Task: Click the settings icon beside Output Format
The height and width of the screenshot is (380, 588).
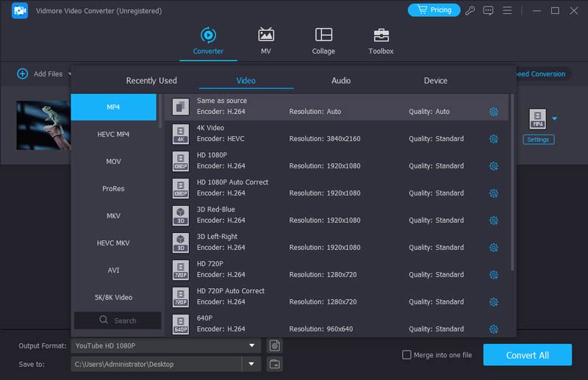Action: point(274,345)
